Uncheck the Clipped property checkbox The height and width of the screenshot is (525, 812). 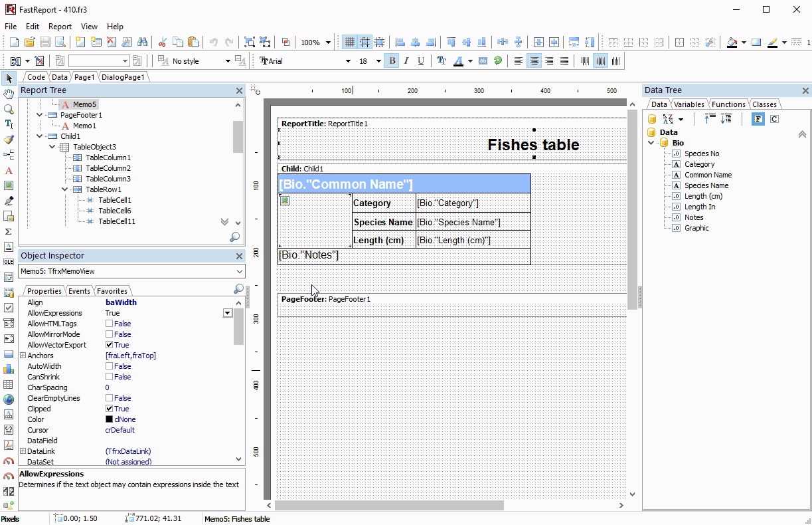pos(110,409)
